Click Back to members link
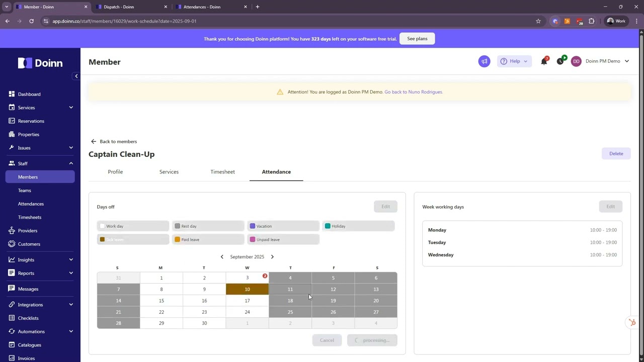 pyautogui.click(x=118, y=141)
